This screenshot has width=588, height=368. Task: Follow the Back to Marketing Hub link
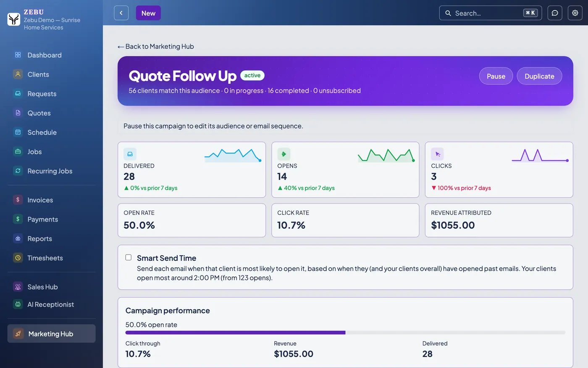pos(156,46)
